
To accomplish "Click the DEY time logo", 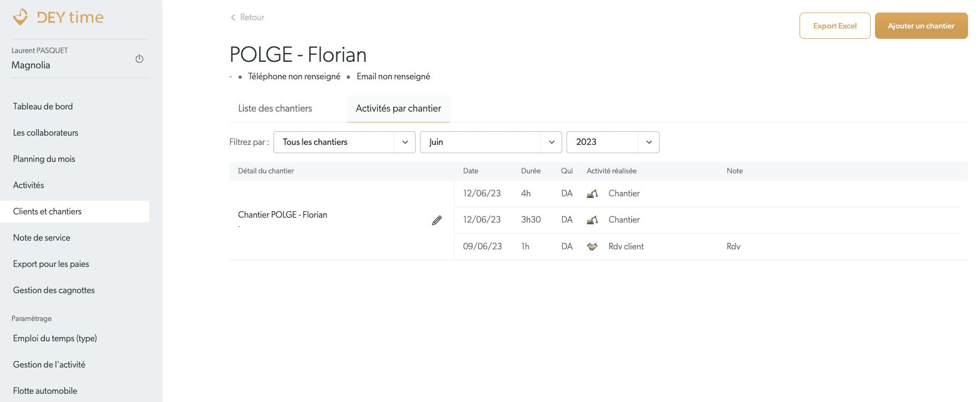I will (58, 18).
